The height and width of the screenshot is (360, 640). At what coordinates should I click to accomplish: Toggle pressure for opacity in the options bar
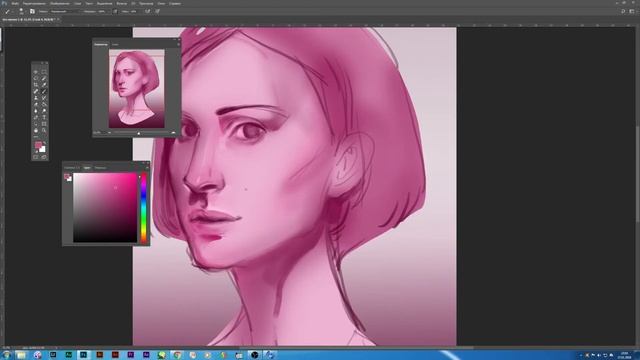click(x=115, y=11)
